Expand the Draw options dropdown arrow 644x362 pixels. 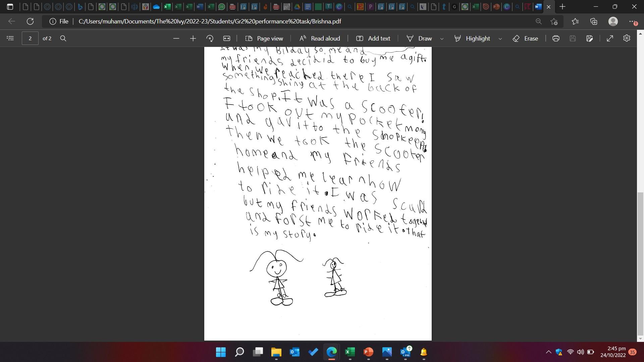[x=442, y=39]
